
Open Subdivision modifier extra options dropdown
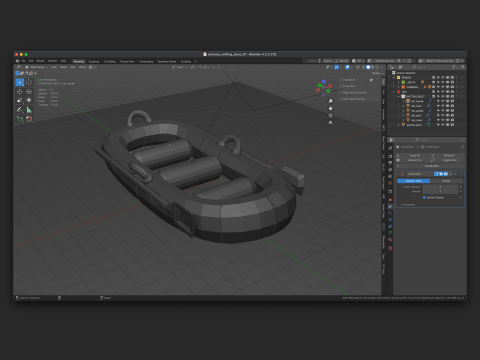coord(451,174)
